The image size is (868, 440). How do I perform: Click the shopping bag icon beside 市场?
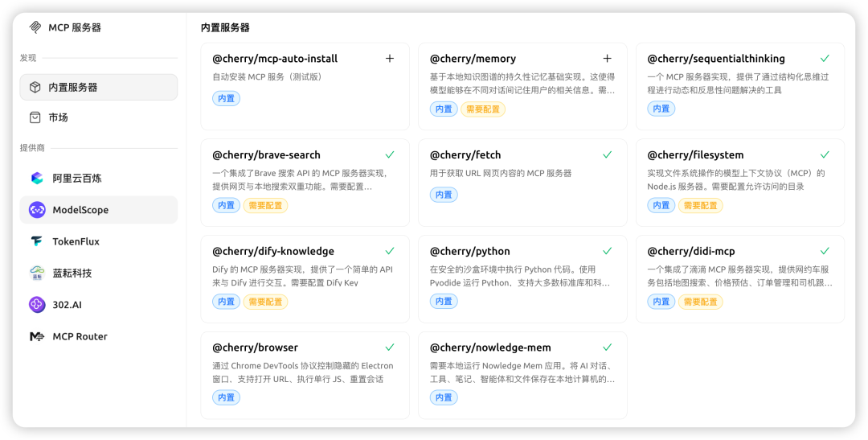click(x=35, y=117)
